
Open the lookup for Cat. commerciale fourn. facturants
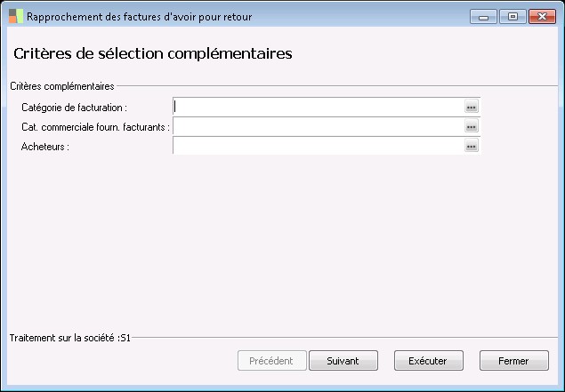[x=472, y=126]
